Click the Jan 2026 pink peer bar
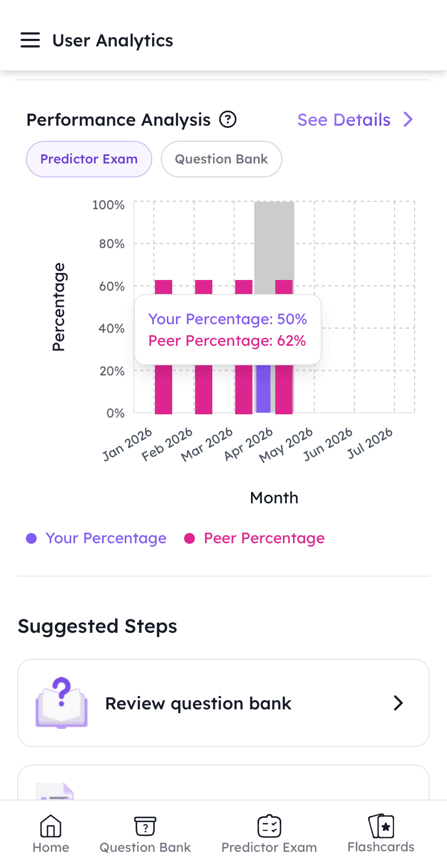The image size is (447, 868). 164,389
